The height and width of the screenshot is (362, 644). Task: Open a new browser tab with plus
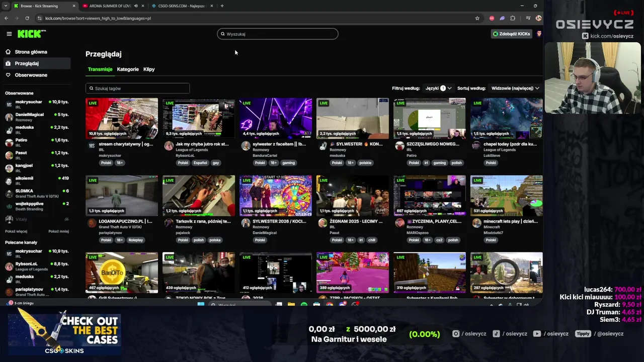222,6
